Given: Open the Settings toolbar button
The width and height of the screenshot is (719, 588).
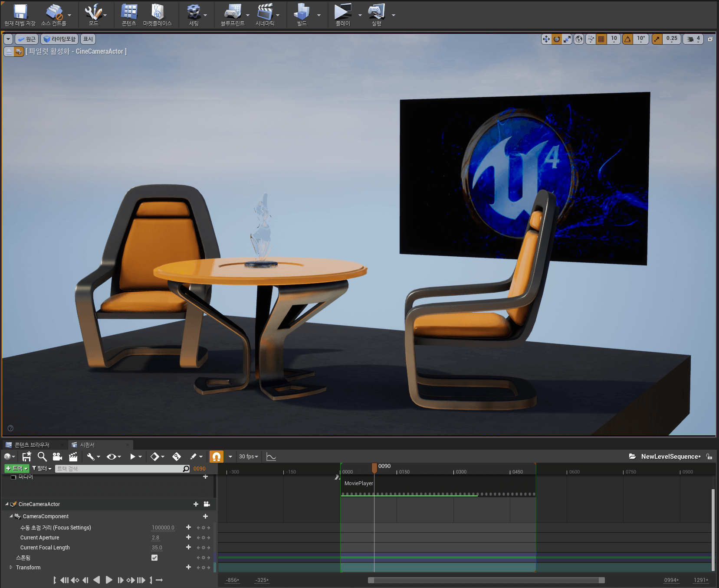Looking at the screenshot, I should [194, 15].
